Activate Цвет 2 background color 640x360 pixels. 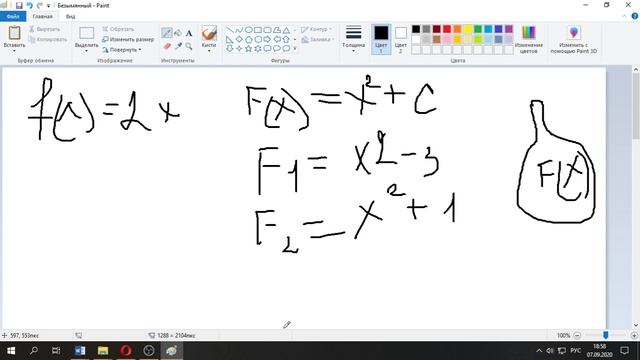[x=401, y=39]
